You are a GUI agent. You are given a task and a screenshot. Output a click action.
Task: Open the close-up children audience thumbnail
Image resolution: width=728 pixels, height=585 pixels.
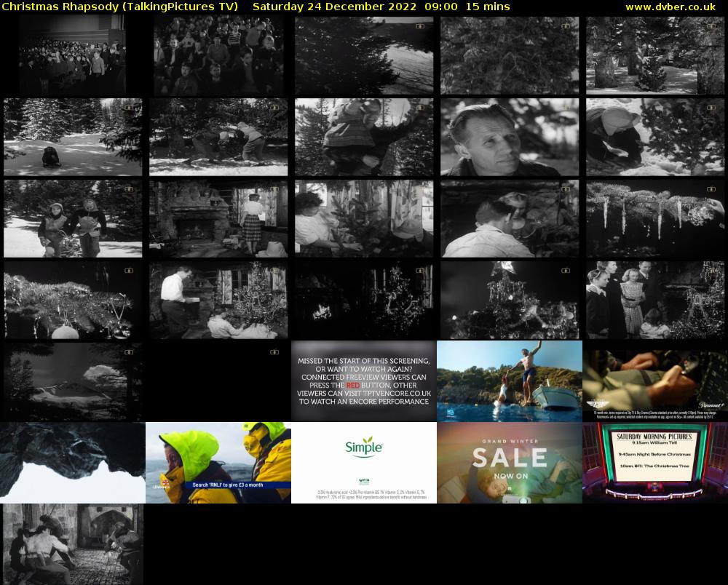coord(218,55)
